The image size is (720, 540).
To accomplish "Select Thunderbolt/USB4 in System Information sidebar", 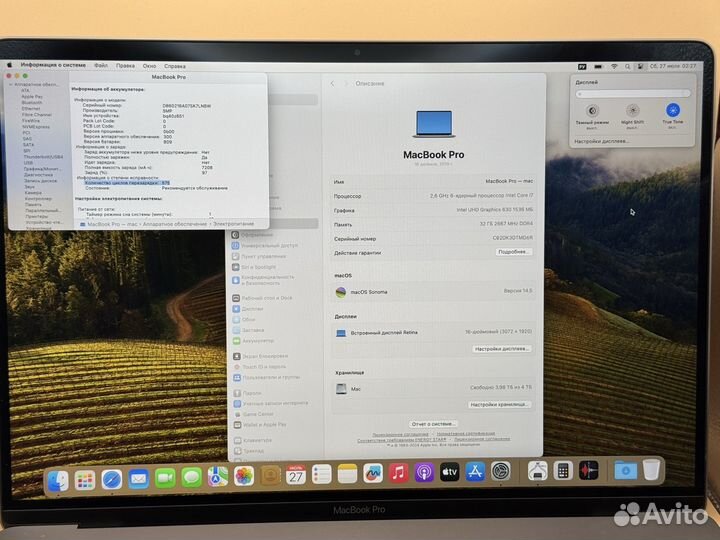I will click(x=44, y=157).
